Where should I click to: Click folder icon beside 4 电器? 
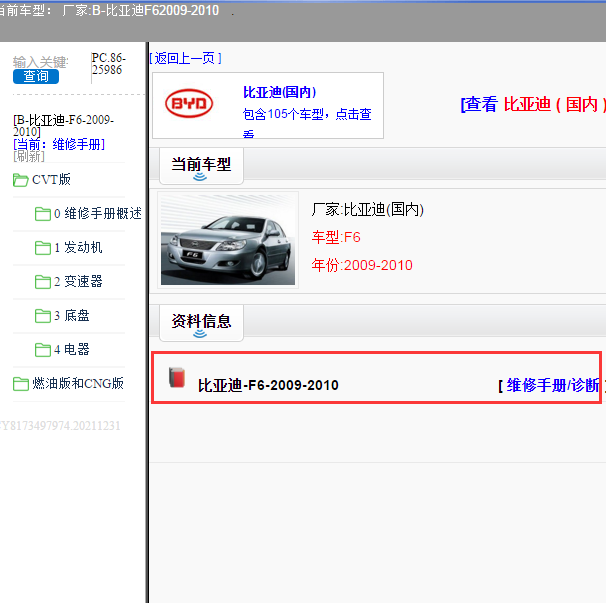click(x=43, y=350)
